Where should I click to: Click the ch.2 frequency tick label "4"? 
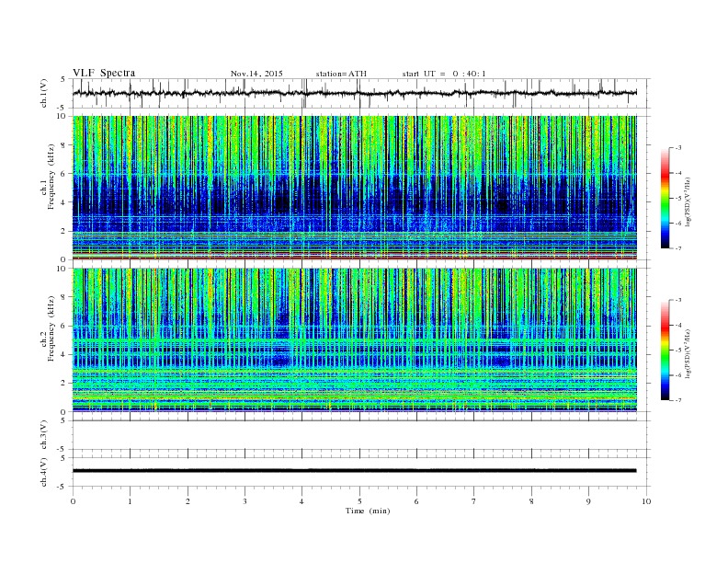point(63,355)
